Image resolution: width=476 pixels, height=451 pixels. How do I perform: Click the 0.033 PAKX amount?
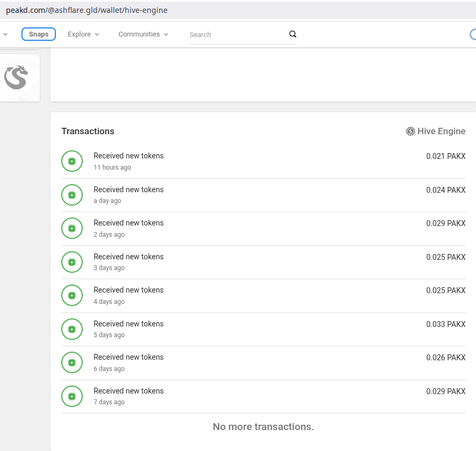(445, 324)
